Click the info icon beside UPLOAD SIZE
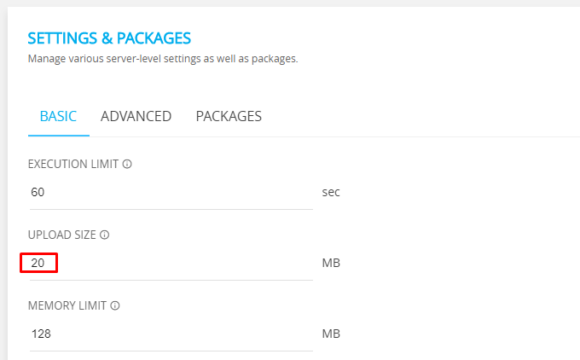Screen dimensions: 580x360 pyautogui.click(x=105, y=235)
